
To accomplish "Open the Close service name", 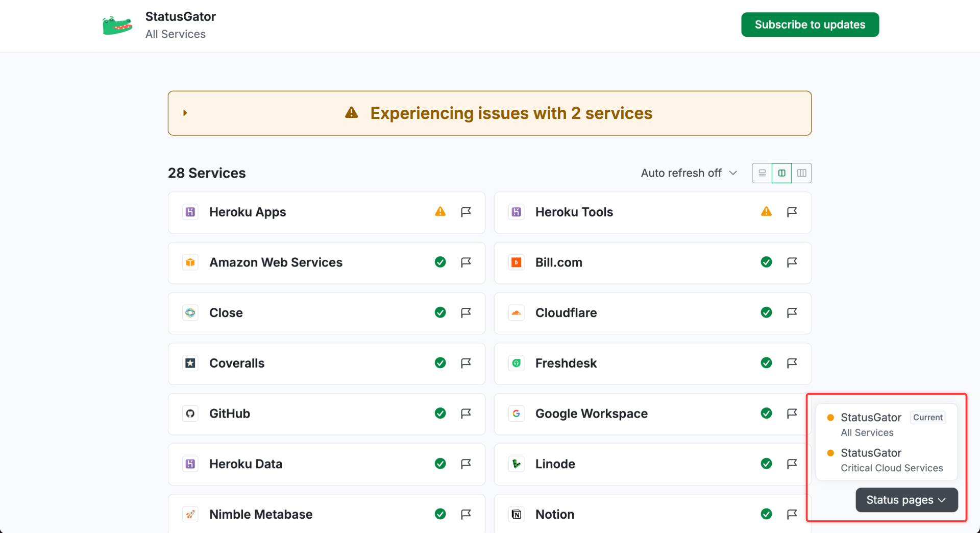I will [226, 312].
